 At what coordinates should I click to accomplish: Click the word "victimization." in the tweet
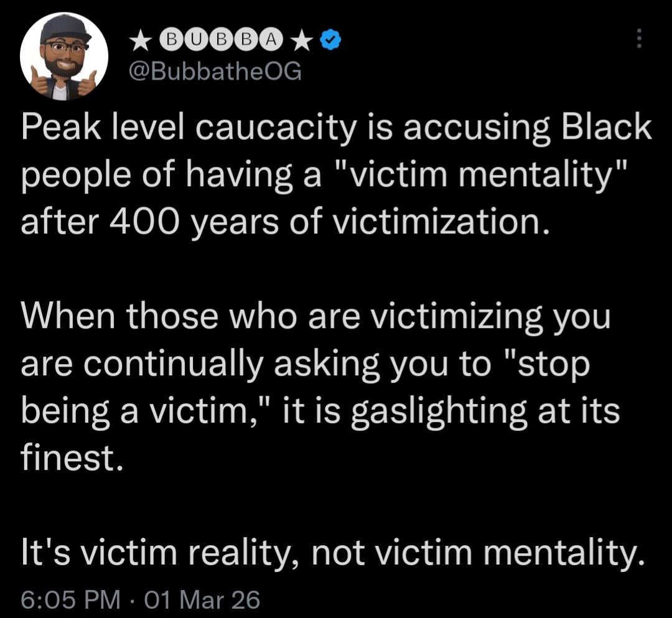[x=439, y=222]
